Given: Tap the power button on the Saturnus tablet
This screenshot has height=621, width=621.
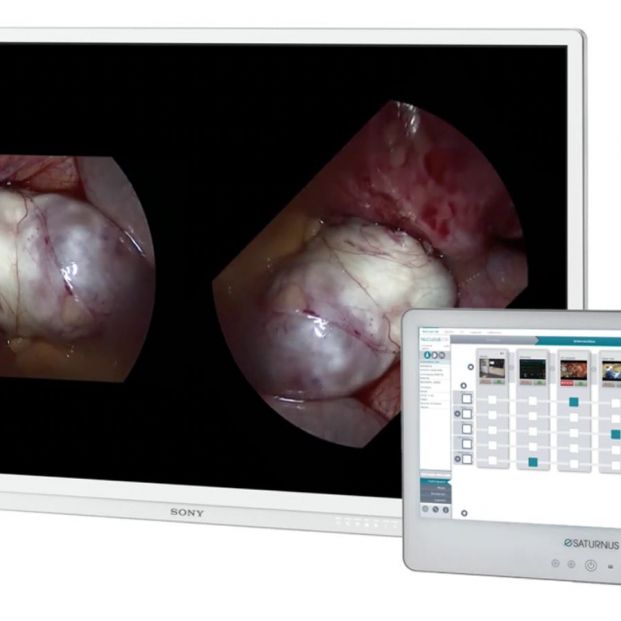Looking at the screenshot, I should click(591, 566).
